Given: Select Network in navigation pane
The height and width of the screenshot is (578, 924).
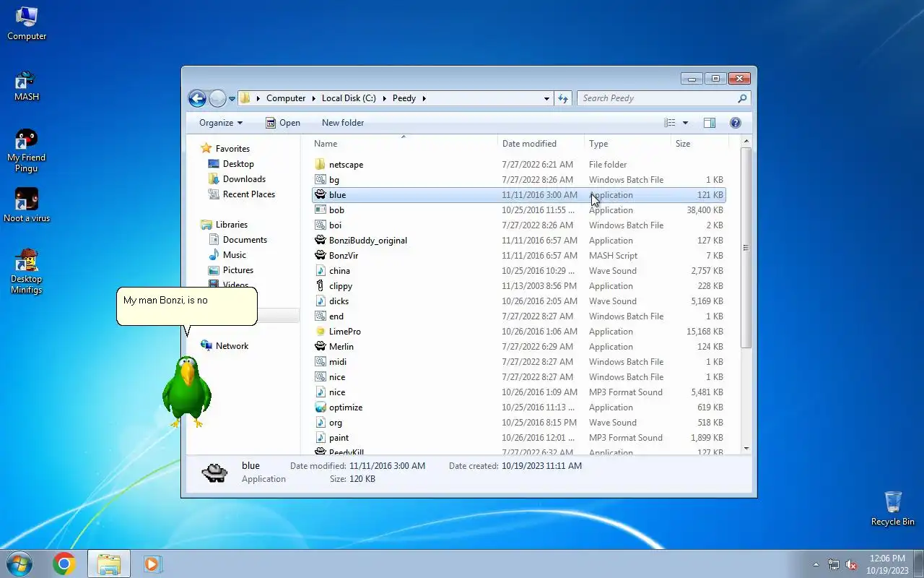Looking at the screenshot, I should click(225, 346).
